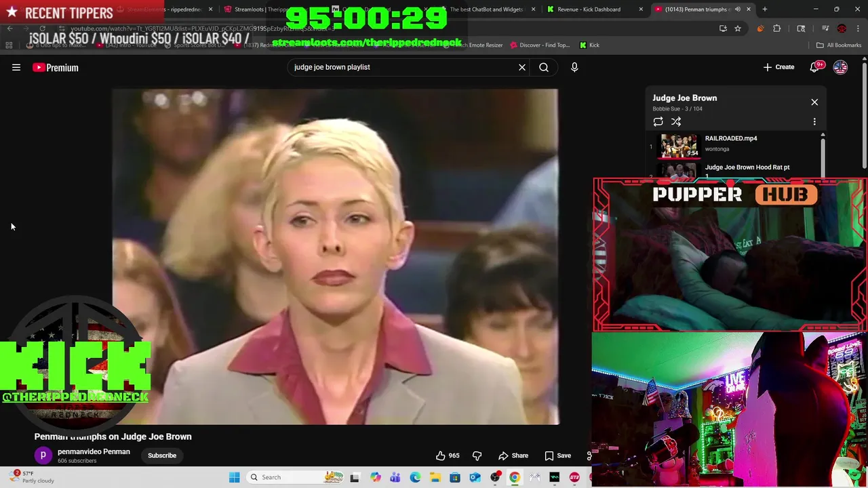The height and width of the screenshot is (488, 868).
Task: Open the Windows Start menu
Action: tap(234, 477)
